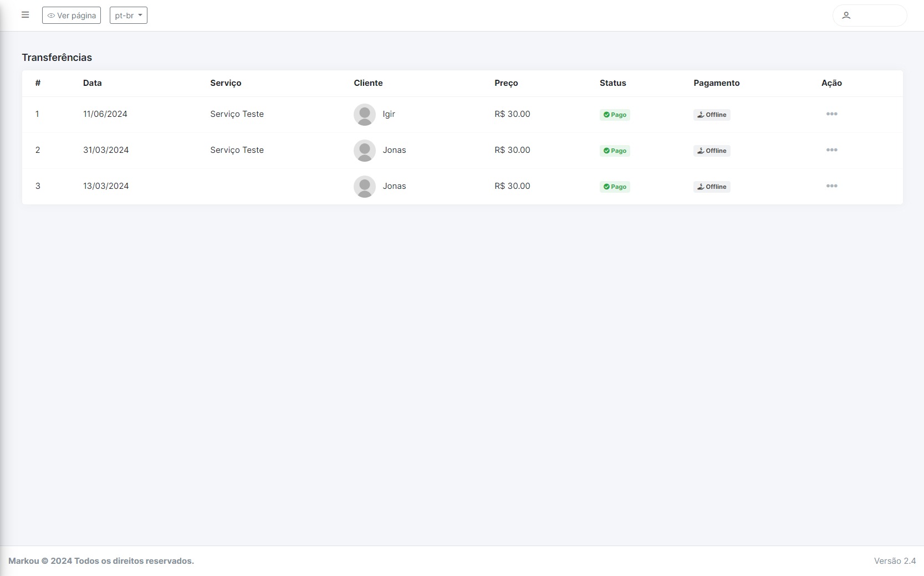Open the hamburger sidebar menu

pyautogui.click(x=25, y=15)
